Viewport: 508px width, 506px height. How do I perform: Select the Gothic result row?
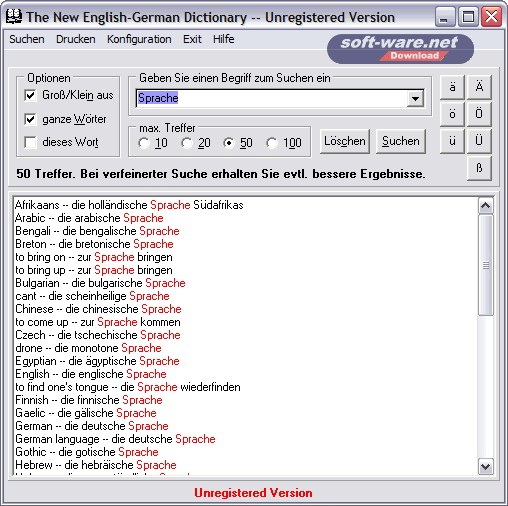click(x=87, y=452)
